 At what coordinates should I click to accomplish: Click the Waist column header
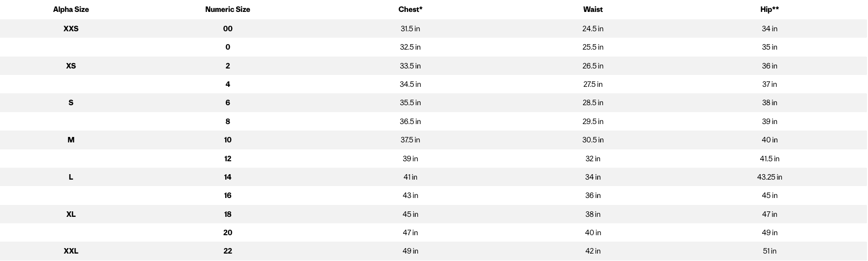point(593,9)
